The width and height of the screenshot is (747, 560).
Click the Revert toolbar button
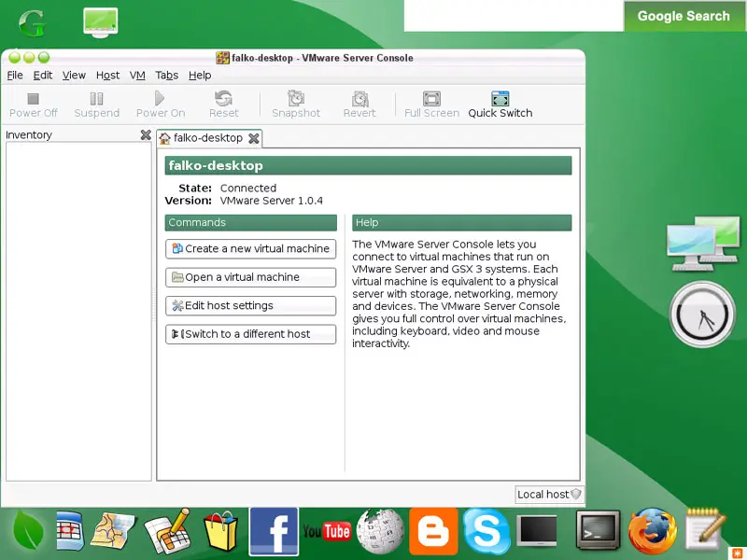tap(359, 105)
